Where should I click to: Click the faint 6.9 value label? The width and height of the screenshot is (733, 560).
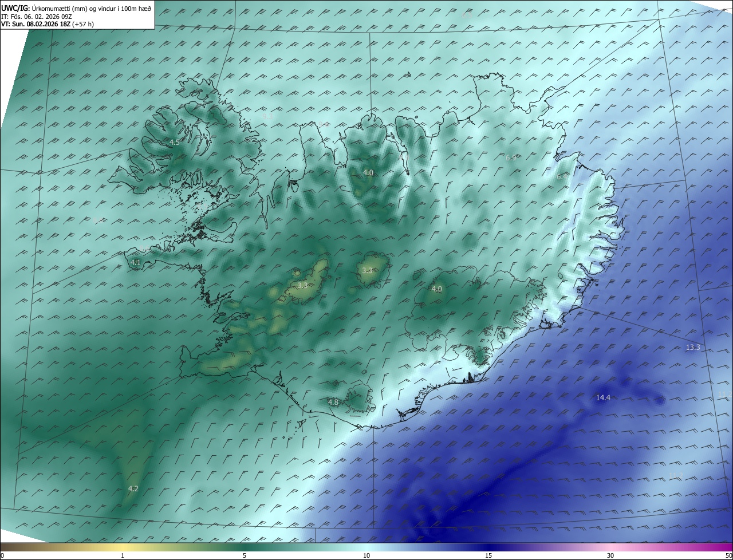(511, 157)
